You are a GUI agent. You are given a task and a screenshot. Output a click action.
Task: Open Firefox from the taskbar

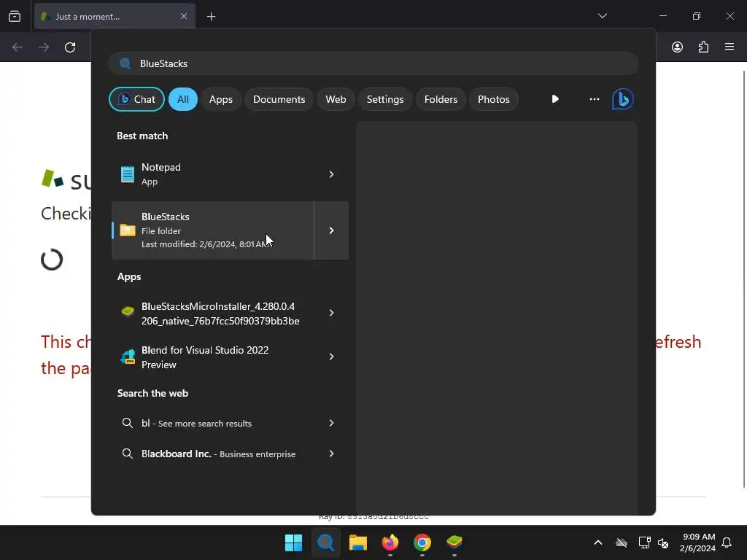click(390, 542)
